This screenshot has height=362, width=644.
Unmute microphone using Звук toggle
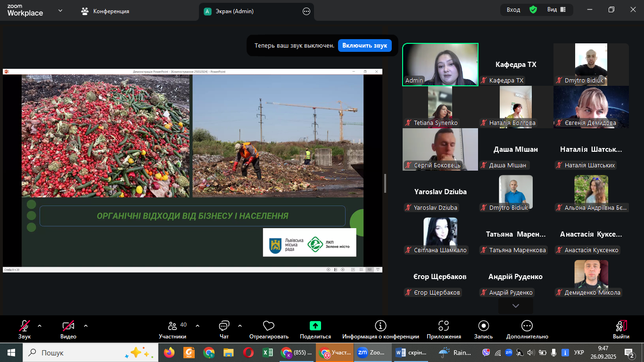coord(25,326)
